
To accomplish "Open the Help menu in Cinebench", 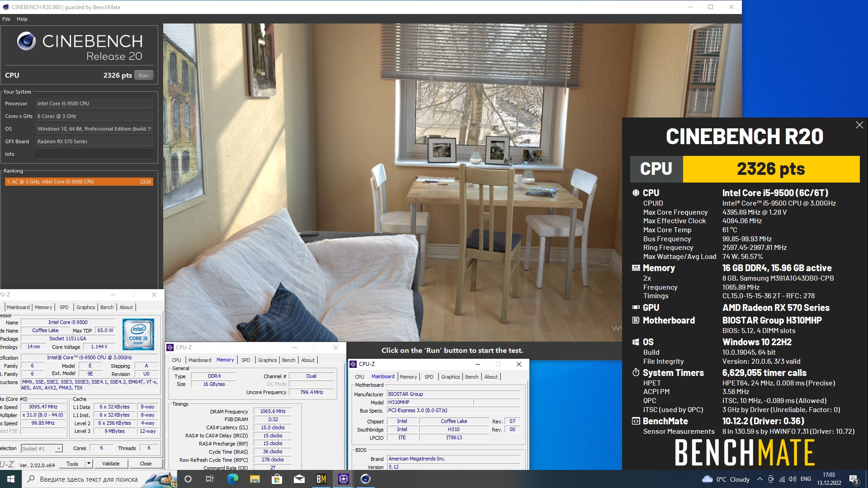I will [22, 19].
